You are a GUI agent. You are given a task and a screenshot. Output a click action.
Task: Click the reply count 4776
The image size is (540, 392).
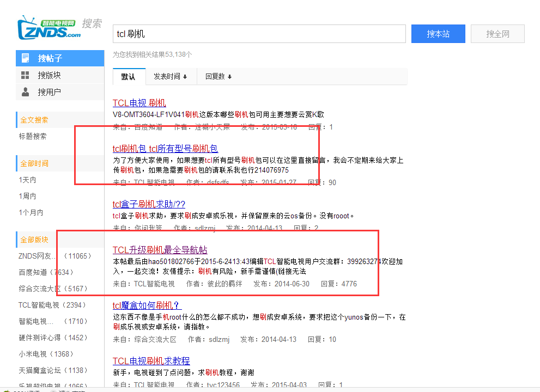click(x=349, y=284)
